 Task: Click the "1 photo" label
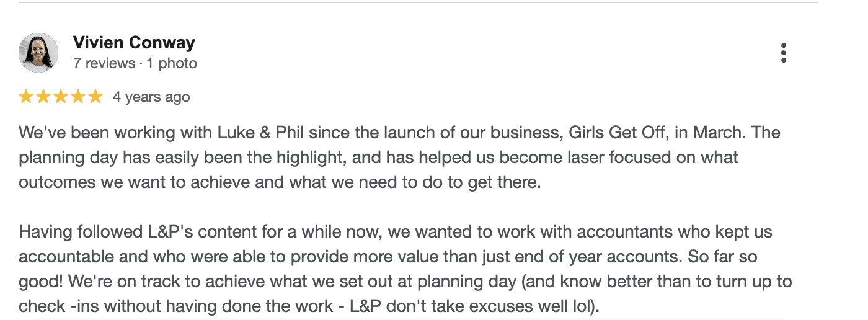pyautogui.click(x=172, y=63)
